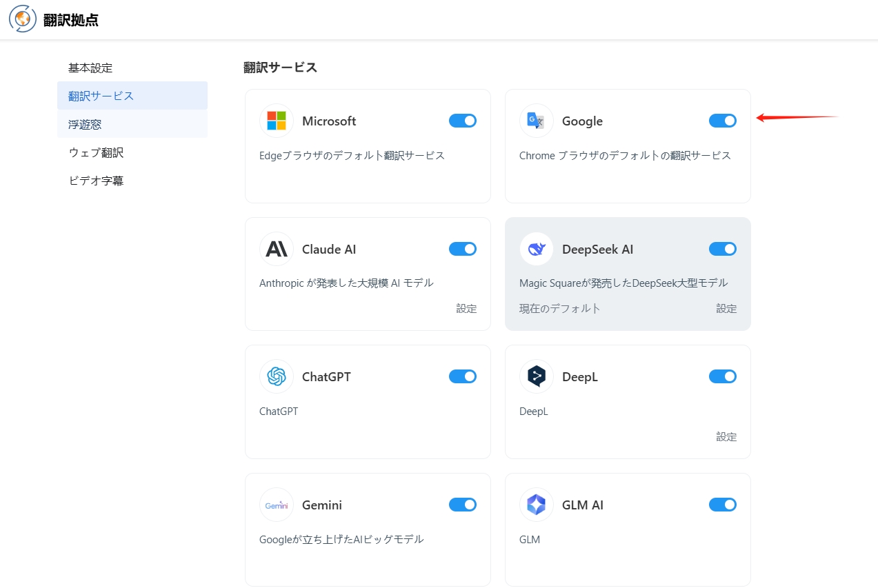This screenshot has height=588, width=878.
Task: Click the Google service name
Action: coord(582,121)
